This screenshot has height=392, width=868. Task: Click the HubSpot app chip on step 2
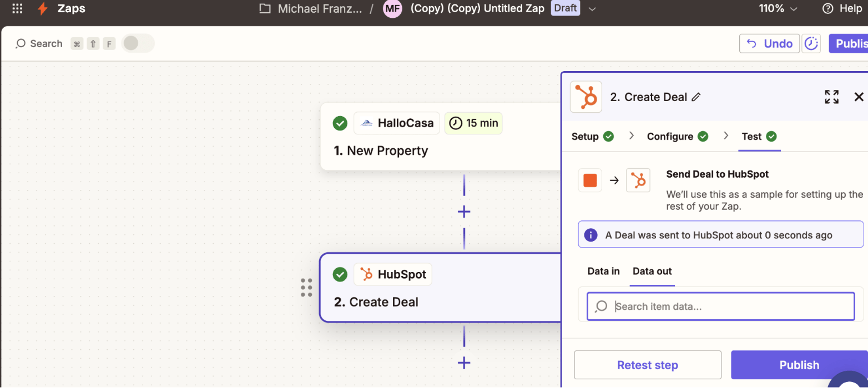[x=393, y=274]
